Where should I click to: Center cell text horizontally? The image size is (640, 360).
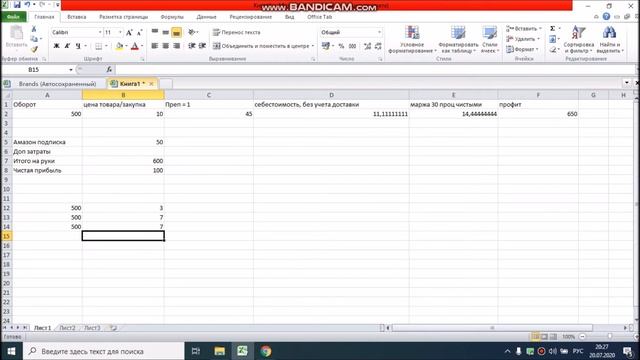pos(165,46)
